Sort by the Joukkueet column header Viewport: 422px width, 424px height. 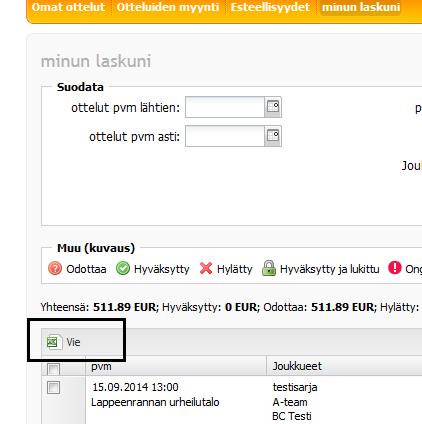tap(344, 366)
